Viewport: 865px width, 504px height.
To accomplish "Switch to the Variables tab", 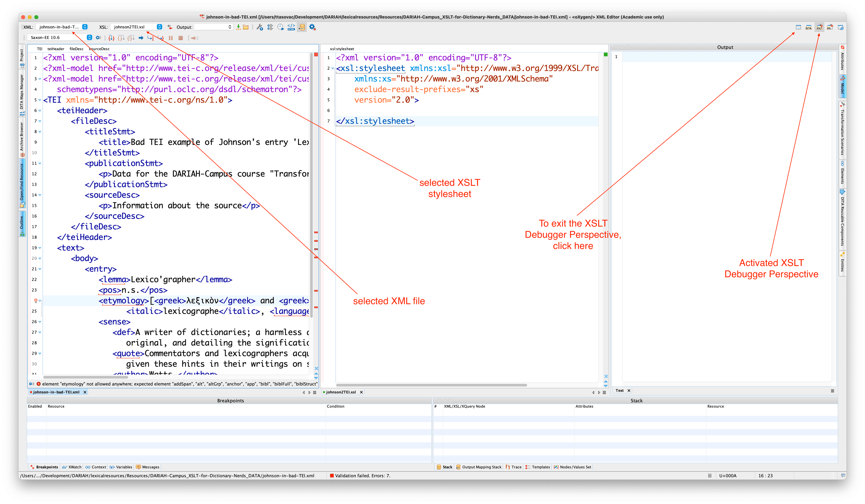I will (121, 467).
